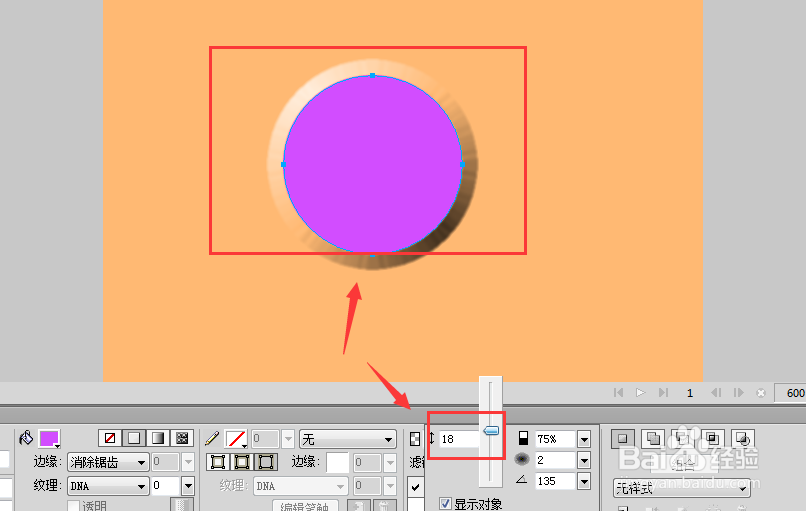The width and height of the screenshot is (806, 511).
Task: Select the intersect compound shape button
Action: point(712,439)
